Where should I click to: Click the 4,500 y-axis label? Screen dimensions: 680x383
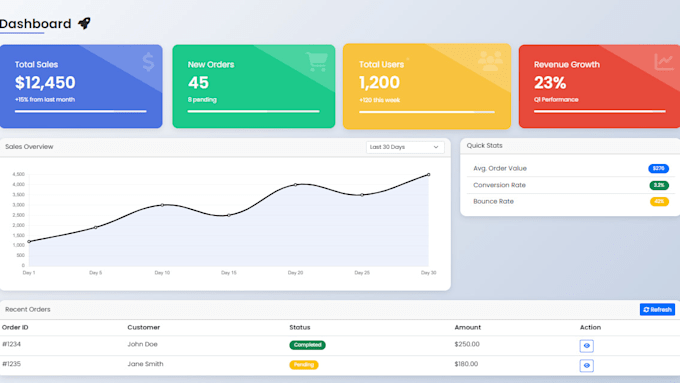point(19,174)
